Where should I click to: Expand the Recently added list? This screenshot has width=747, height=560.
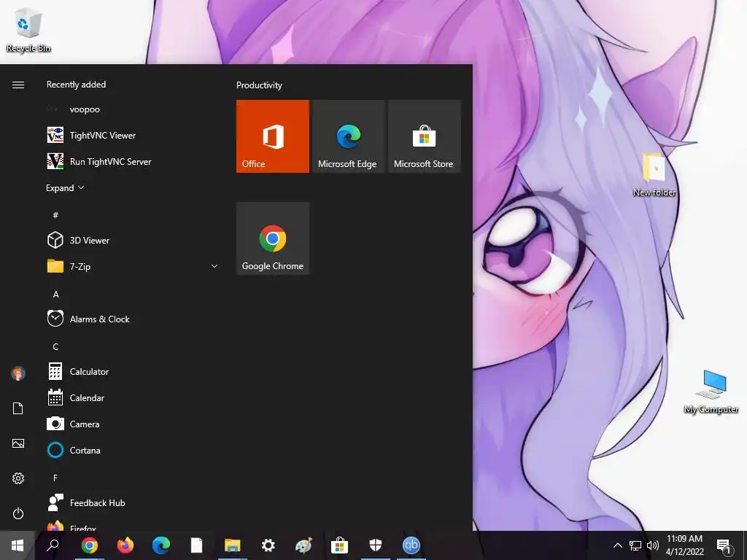(65, 187)
